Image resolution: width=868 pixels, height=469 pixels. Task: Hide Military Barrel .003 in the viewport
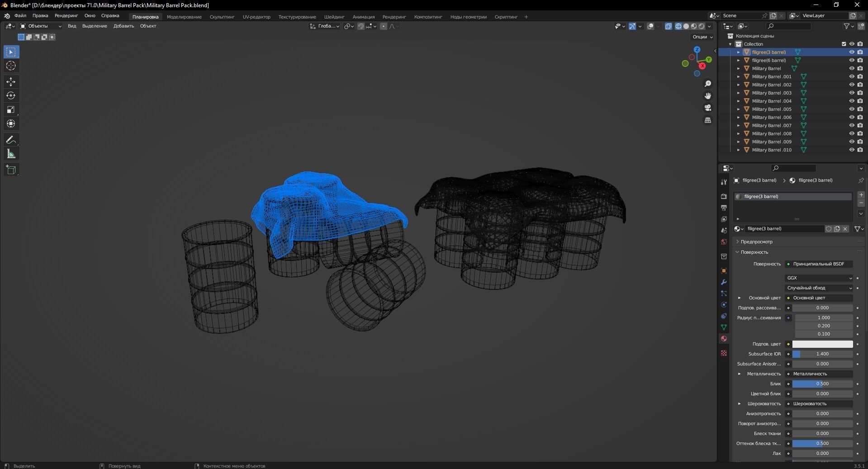(x=852, y=93)
